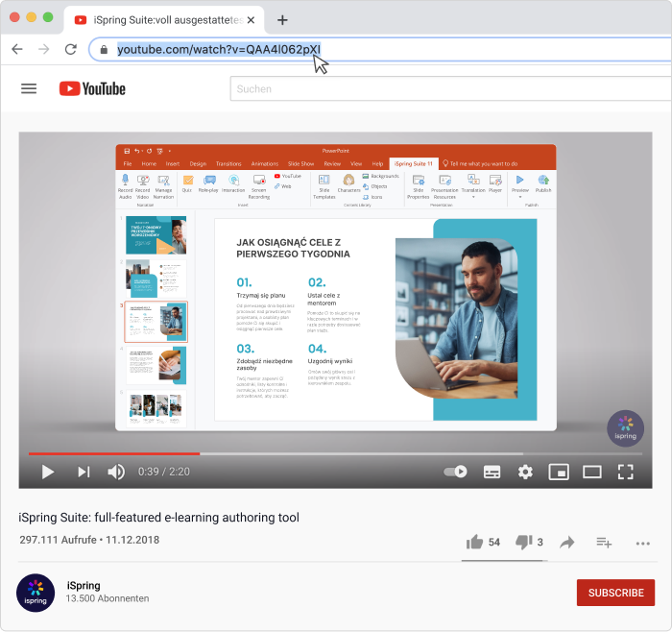Click the iSpring watermark in the video

(625, 428)
